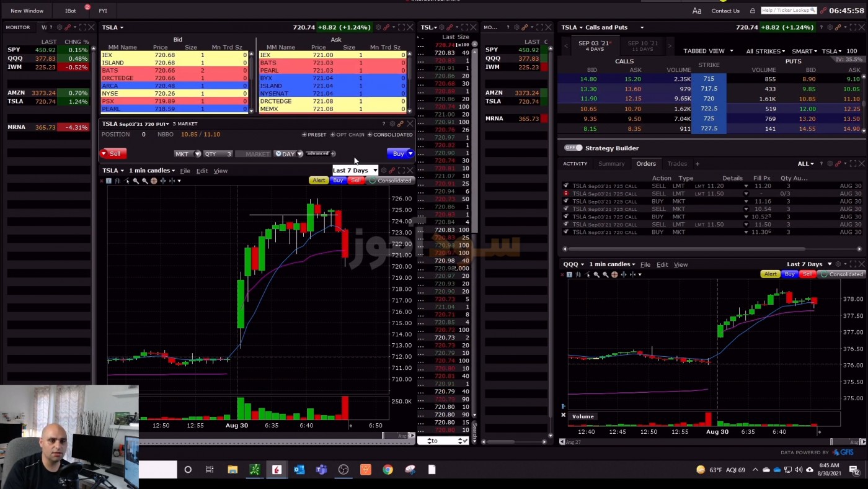Image resolution: width=868 pixels, height=489 pixels.
Task: Open the TABBED VIEW dropdown
Action: coord(709,51)
